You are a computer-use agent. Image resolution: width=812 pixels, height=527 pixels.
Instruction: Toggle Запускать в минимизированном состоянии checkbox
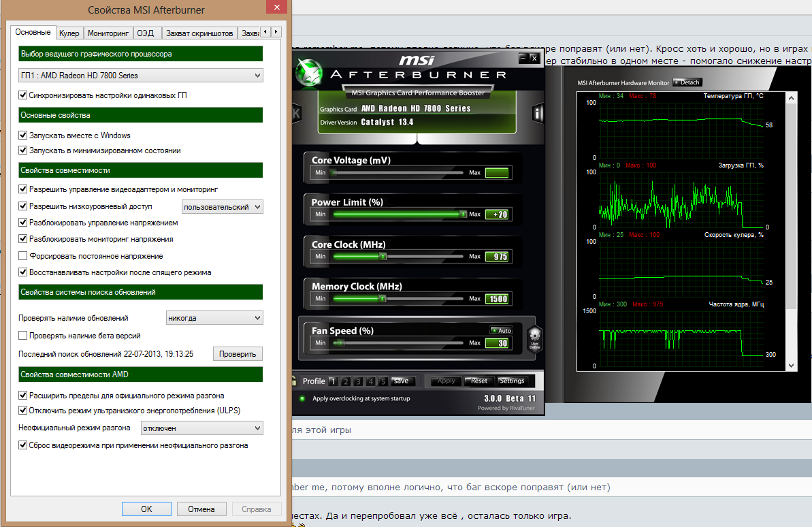[22, 150]
